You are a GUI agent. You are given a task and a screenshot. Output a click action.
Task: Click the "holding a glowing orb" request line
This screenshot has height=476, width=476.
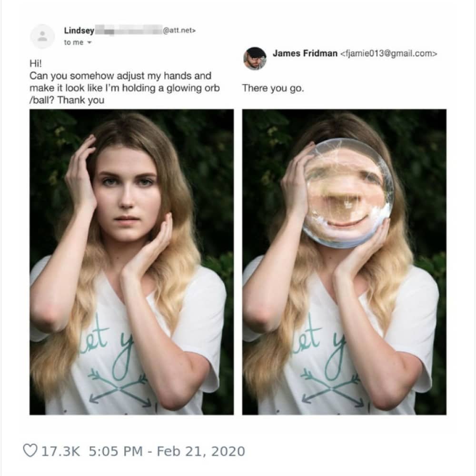tap(125, 89)
